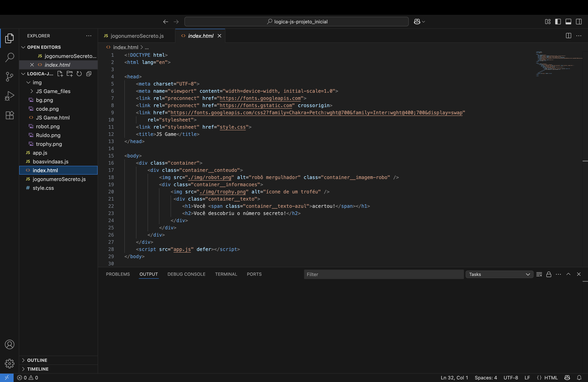Click the command center search box
588x382 pixels.
click(296, 22)
